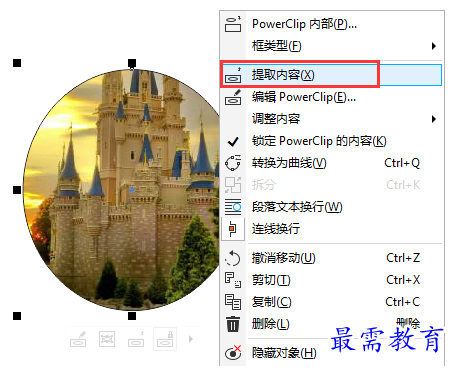Click the PowerClip 内部 icon
The height and width of the screenshot is (371, 452).
pyautogui.click(x=233, y=24)
